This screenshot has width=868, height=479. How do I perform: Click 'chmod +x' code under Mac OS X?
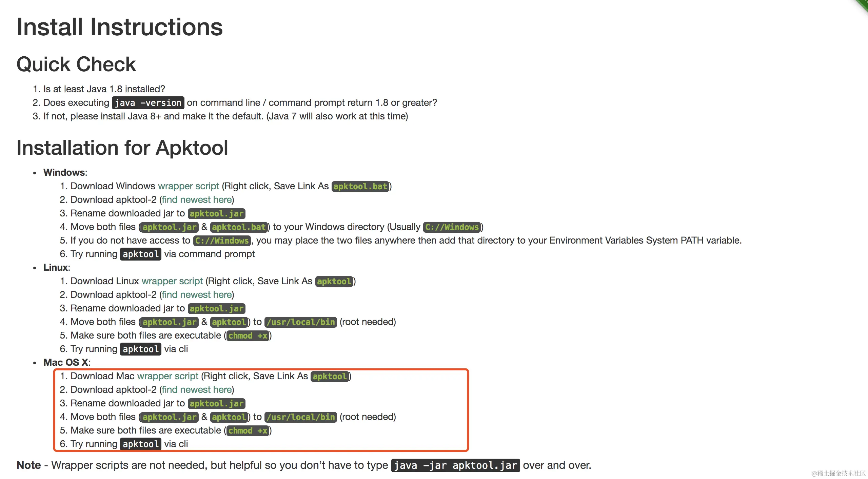click(x=248, y=430)
